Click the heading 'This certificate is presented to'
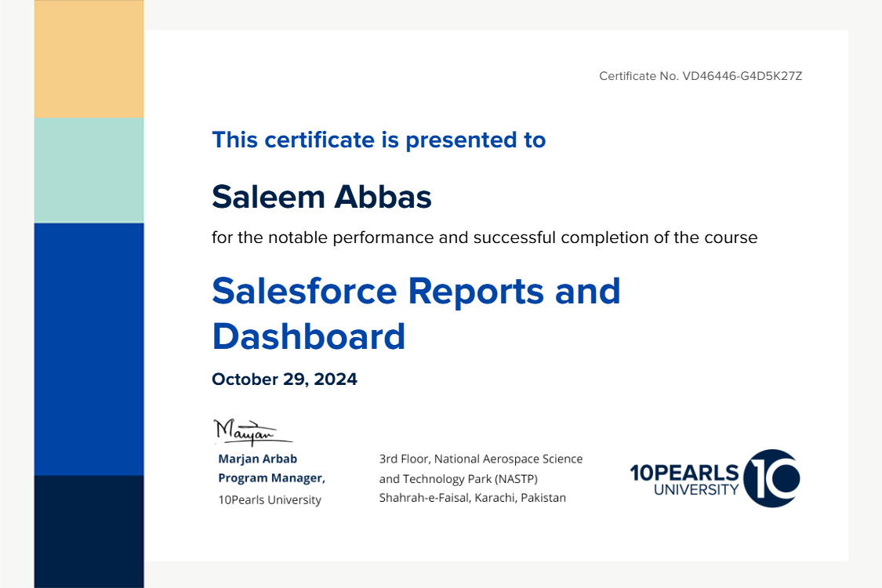882x588 pixels. (379, 140)
